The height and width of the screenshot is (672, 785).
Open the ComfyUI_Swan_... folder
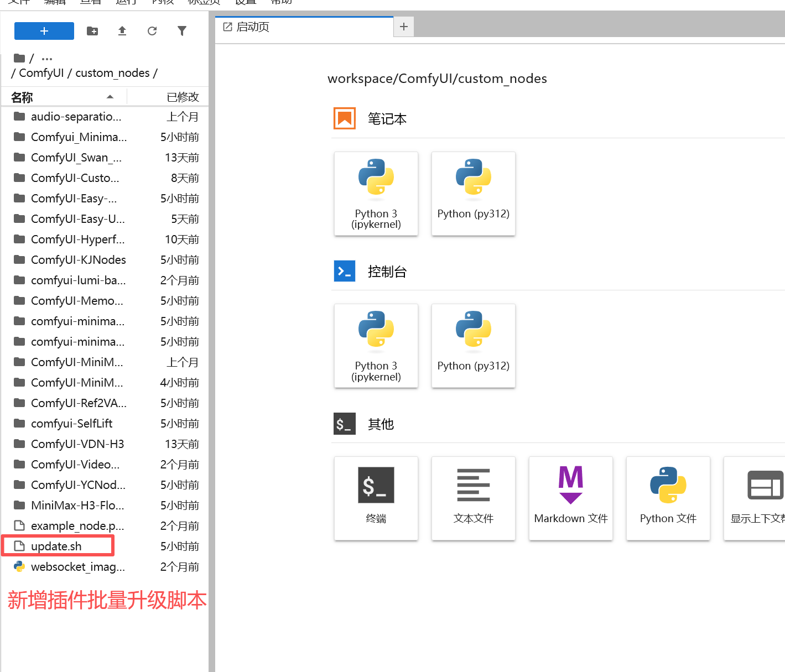coord(105,157)
